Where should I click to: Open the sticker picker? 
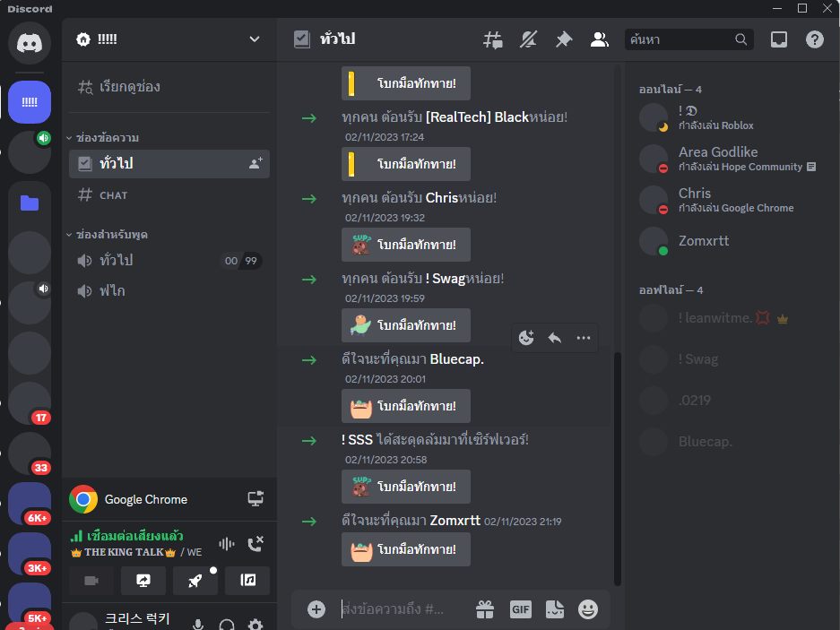(x=554, y=609)
